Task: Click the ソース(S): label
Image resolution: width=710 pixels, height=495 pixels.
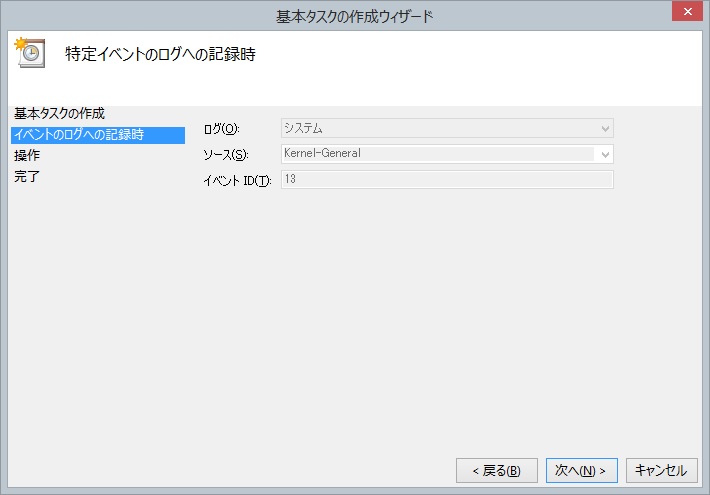Action: click(x=225, y=155)
